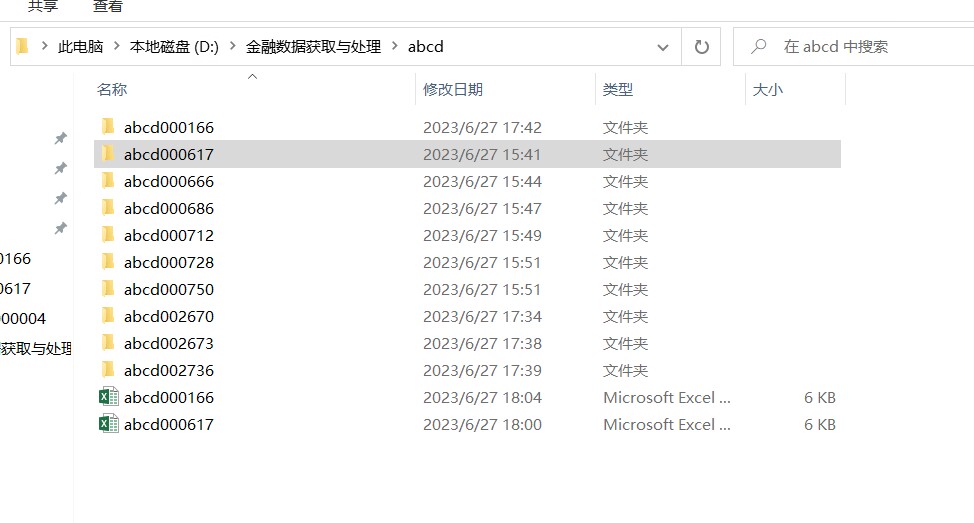Sort by 类型 column header
The height and width of the screenshot is (523, 974).
click(x=617, y=89)
